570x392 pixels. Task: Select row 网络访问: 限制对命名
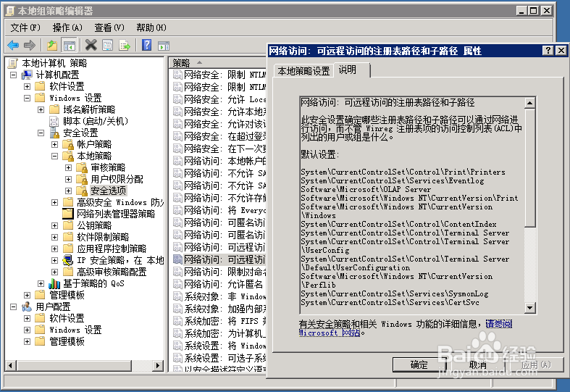pos(219,272)
